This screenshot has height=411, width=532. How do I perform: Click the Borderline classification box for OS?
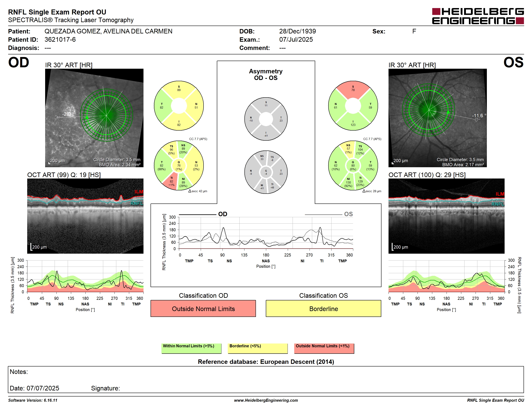click(323, 308)
